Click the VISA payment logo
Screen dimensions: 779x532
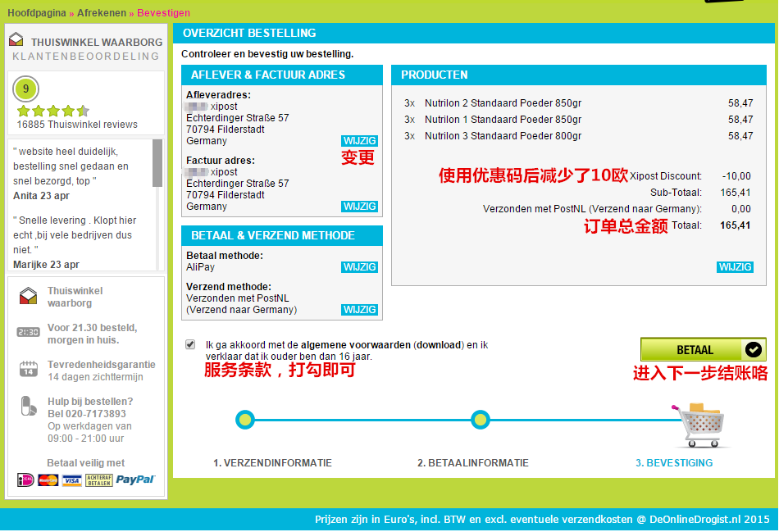click(71, 480)
